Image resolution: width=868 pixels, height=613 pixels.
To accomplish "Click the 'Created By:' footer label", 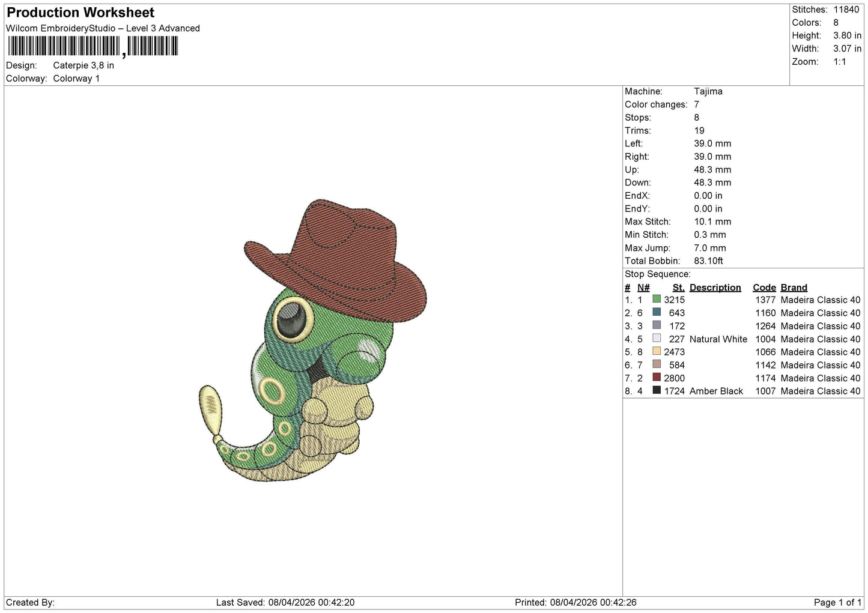I will point(30,602).
